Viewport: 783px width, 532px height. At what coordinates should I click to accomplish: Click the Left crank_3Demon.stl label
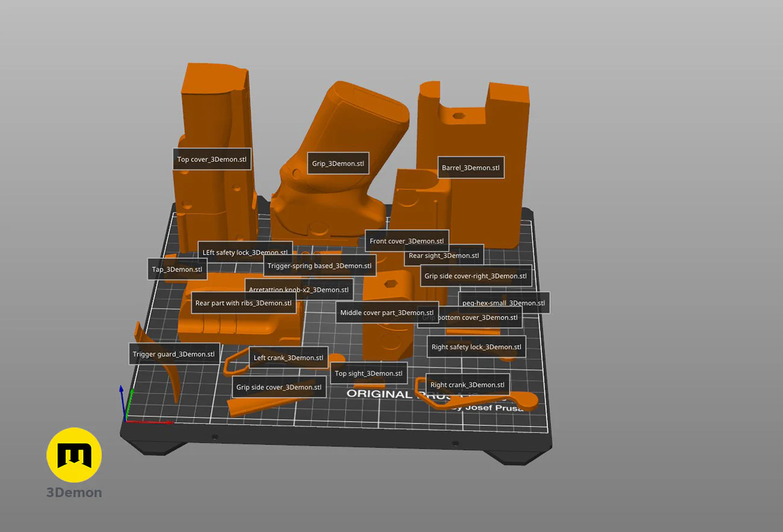[x=289, y=357]
